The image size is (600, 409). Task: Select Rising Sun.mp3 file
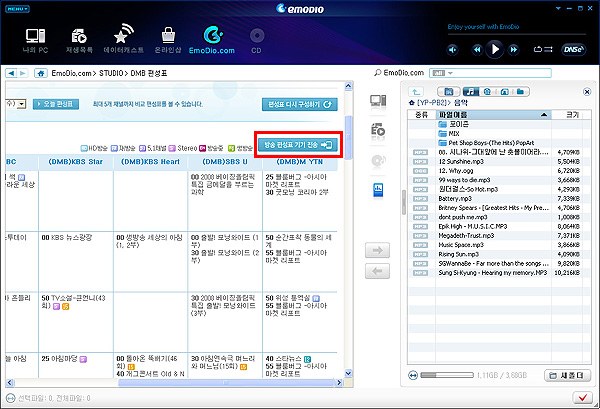point(458,254)
